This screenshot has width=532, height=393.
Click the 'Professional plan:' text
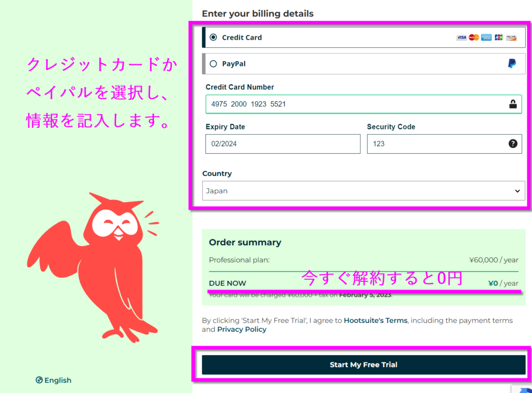click(239, 260)
